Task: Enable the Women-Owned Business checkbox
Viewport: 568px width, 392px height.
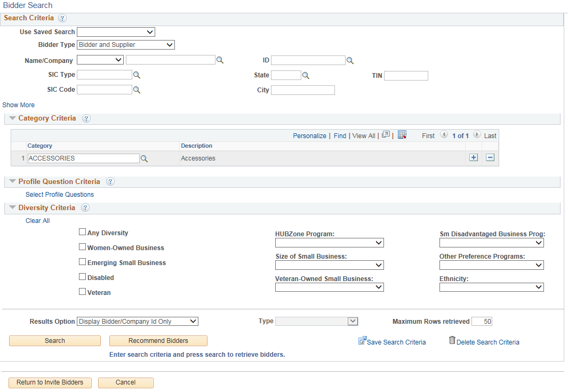Action: 83,247
